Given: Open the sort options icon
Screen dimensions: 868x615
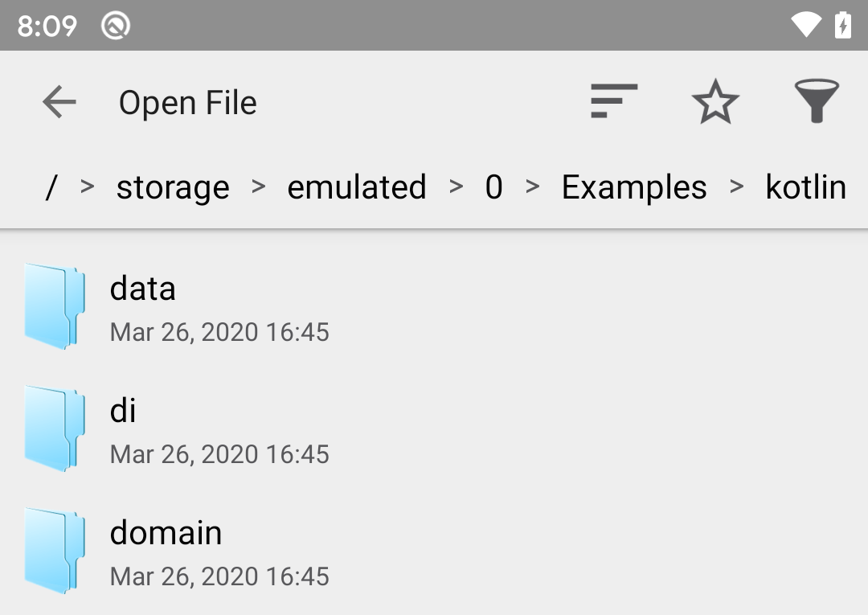Looking at the screenshot, I should click(614, 102).
